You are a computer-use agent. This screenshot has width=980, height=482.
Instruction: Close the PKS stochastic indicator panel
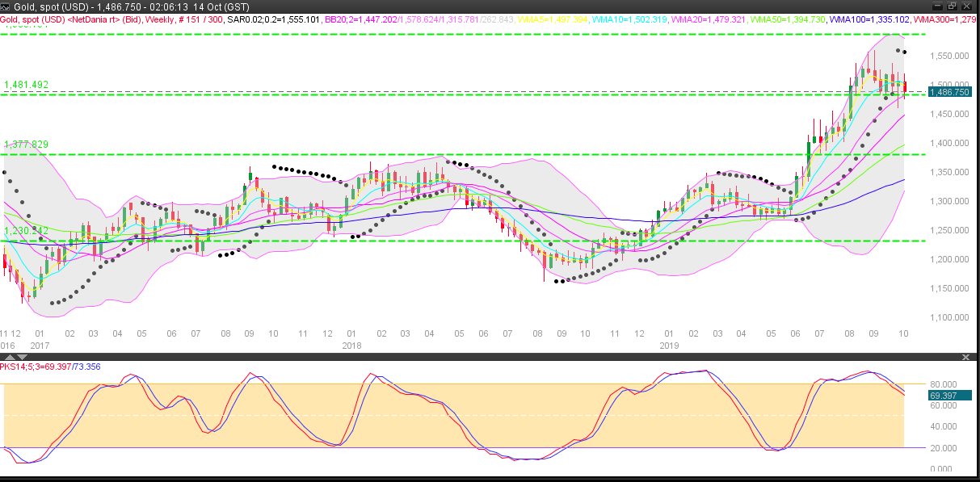(x=965, y=356)
